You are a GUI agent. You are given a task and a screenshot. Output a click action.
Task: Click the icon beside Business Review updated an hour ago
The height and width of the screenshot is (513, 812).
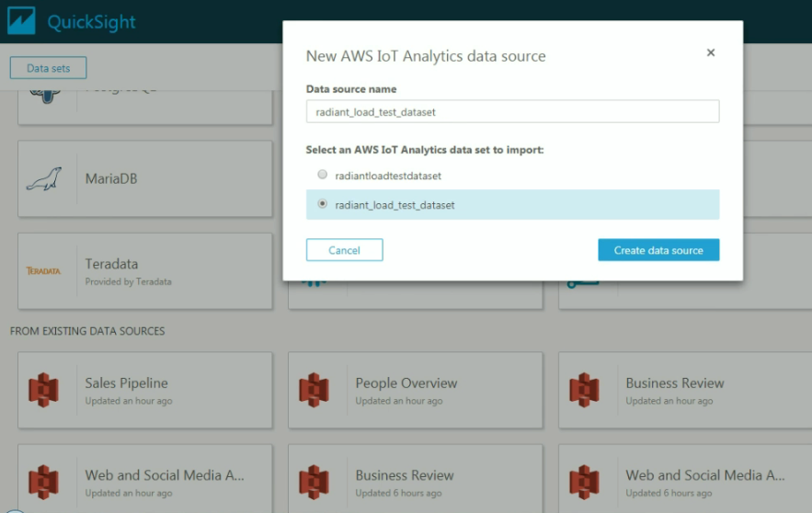(x=584, y=391)
